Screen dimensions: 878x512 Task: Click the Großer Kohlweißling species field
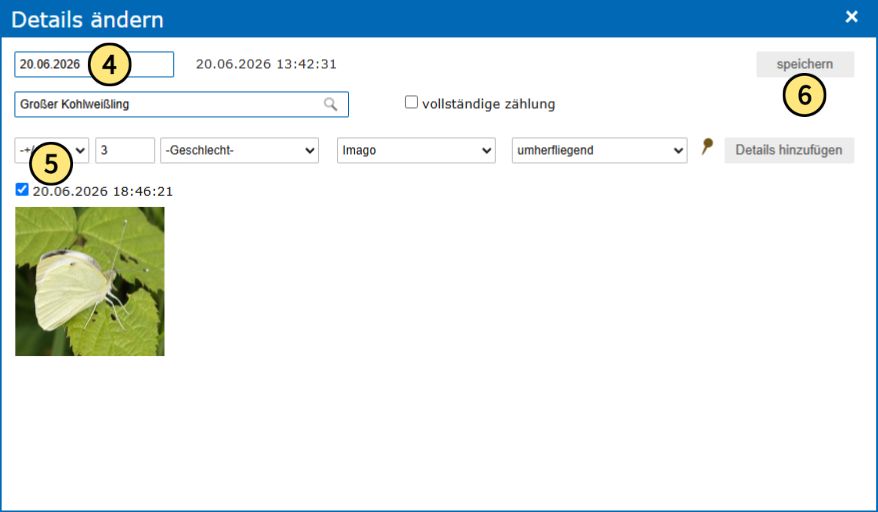click(x=181, y=104)
